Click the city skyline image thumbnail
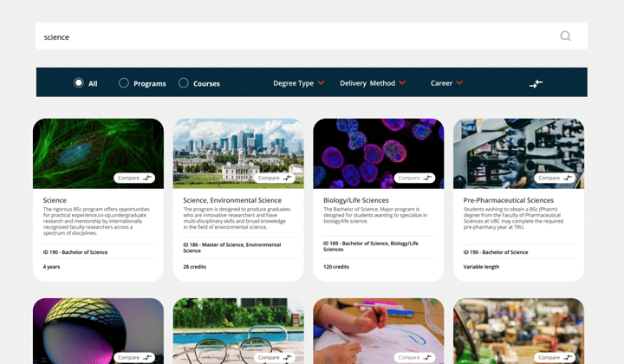 (238, 153)
